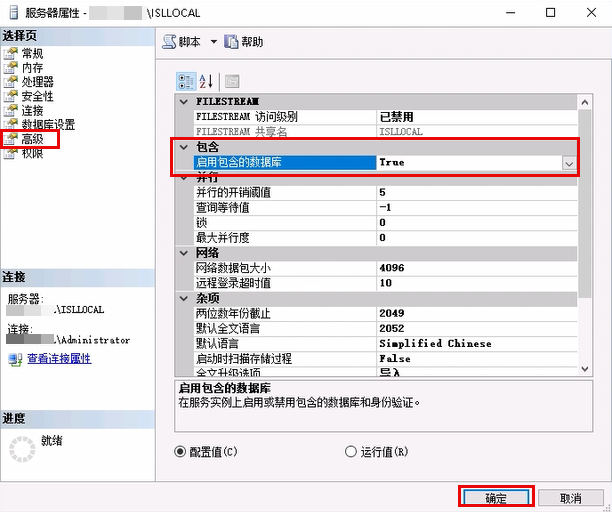Go to the 处理器 processor page
Image resolution: width=612 pixels, height=513 pixels.
[x=37, y=81]
